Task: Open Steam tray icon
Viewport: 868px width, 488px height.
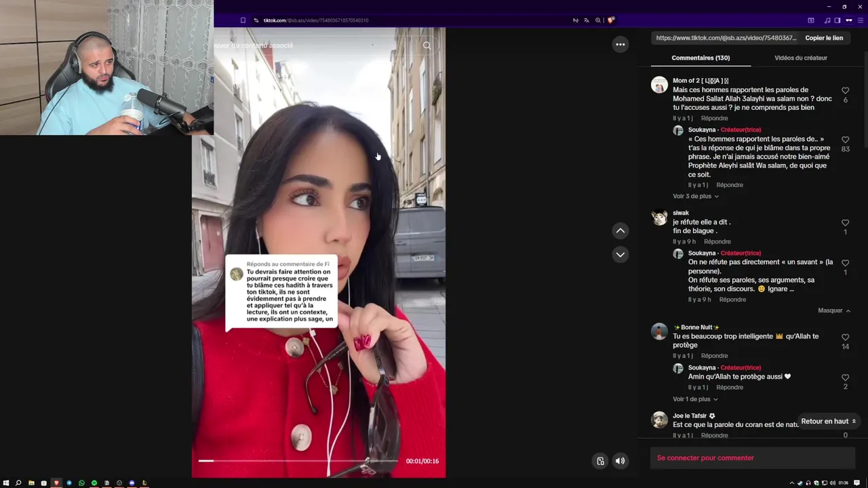Action: [x=800, y=483]
